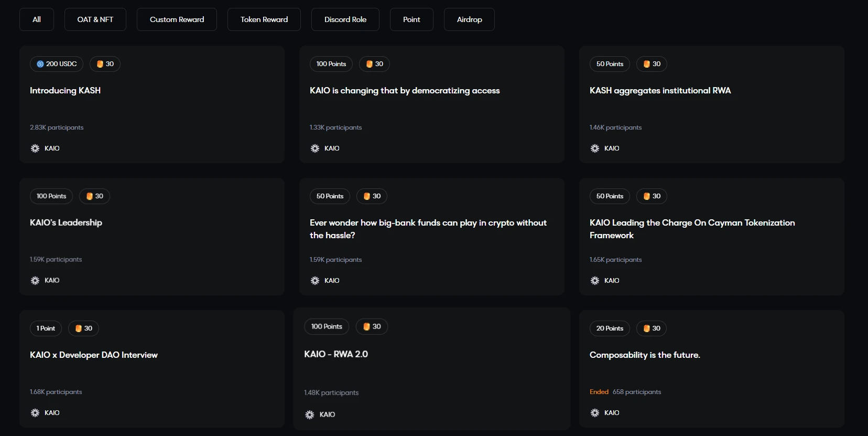Screen dimensions: 868x436
Task: Click the KAIO logo on KAIO - RWA 2.0 card
Action: pos(310,414)
